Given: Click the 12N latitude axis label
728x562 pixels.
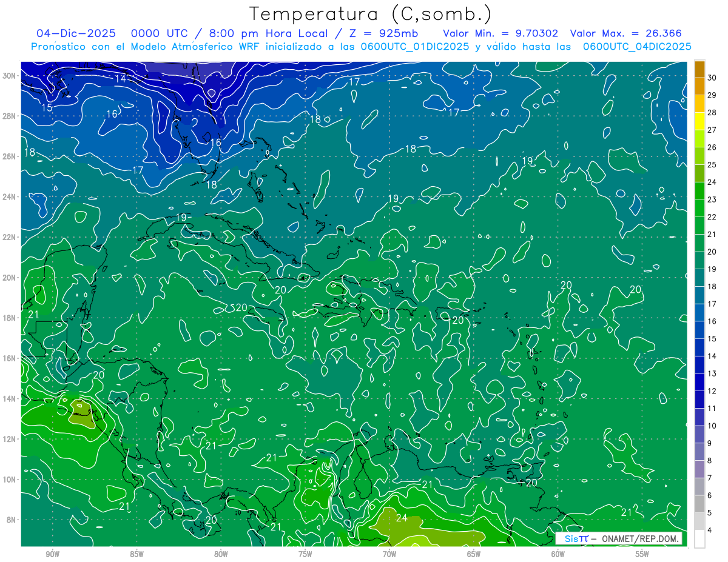Looking at the screenshot, I should (10, 439).
